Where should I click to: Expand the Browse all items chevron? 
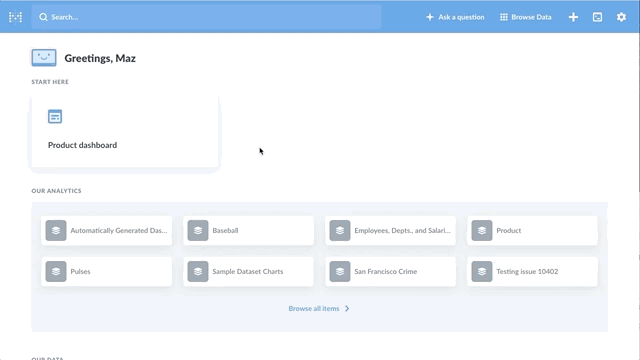click(347, 309)
